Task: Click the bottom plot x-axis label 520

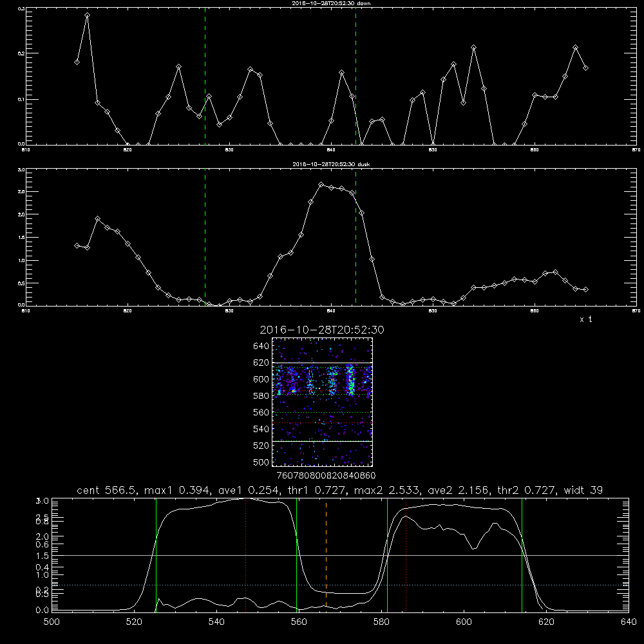Action: tap(134, 622)
